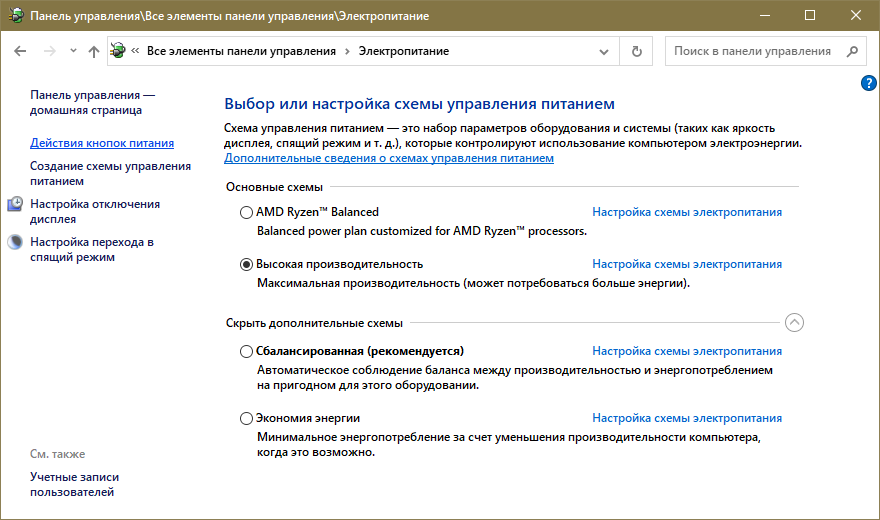This screenshot has width=880, height=520.
Task: Open the recent locations dropdown arrow
Action: pyautogui.click(x=72, y=51)
